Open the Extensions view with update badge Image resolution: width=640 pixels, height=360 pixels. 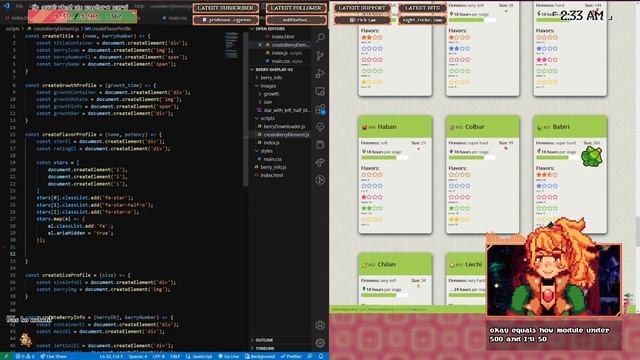pyautogui.click(x=320, y=109)
